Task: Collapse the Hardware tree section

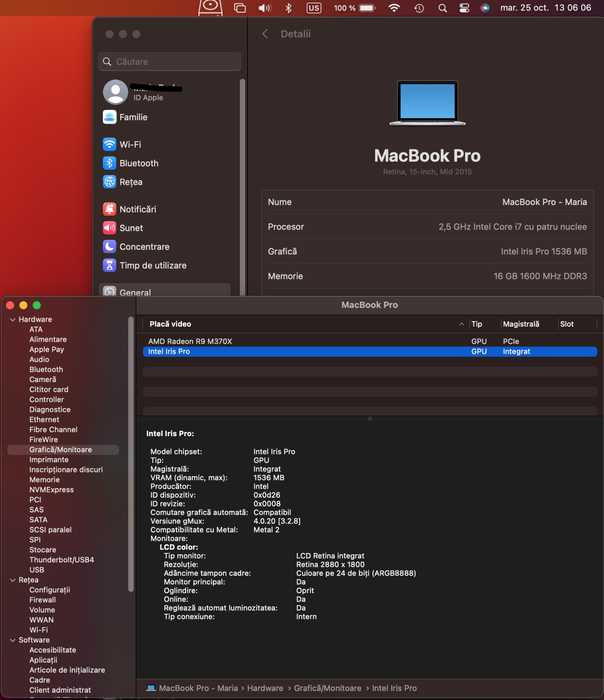Action: click(13, 319)
